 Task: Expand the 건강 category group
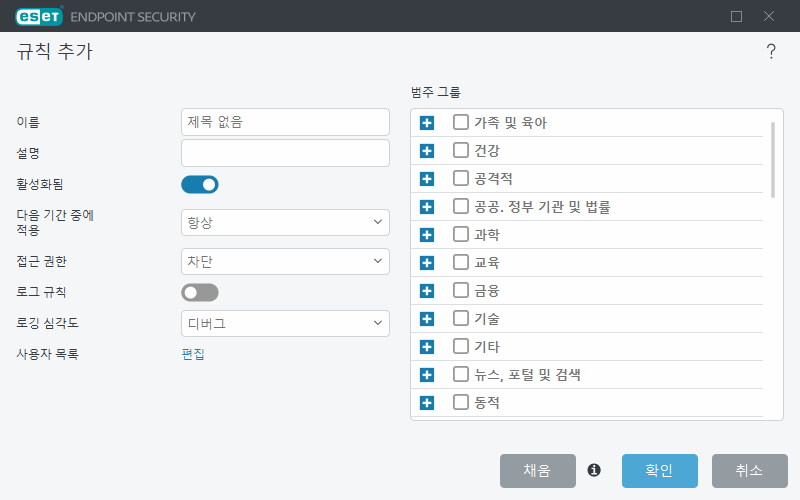pyautogui.click(x=427, y=151)
